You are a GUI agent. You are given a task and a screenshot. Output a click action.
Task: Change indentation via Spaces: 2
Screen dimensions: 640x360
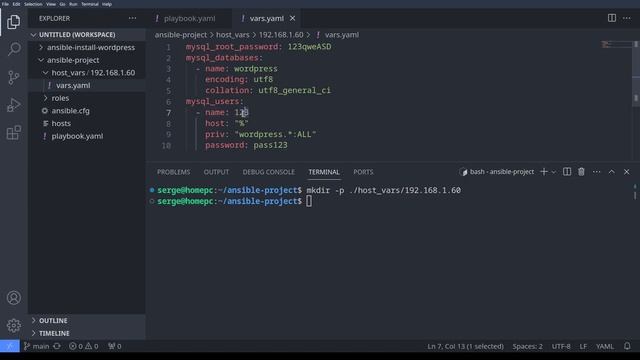[x=527, y=346]
